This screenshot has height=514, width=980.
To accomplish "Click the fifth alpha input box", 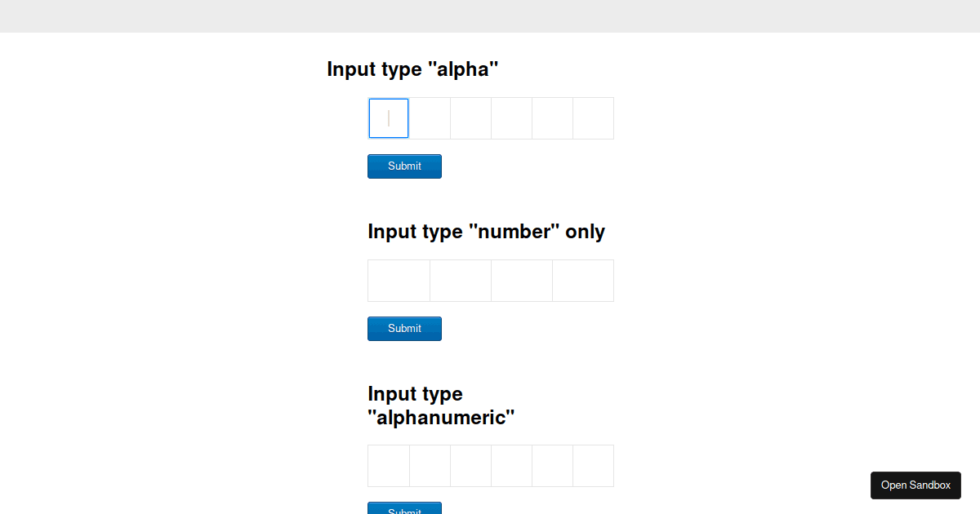I will 552,118.
